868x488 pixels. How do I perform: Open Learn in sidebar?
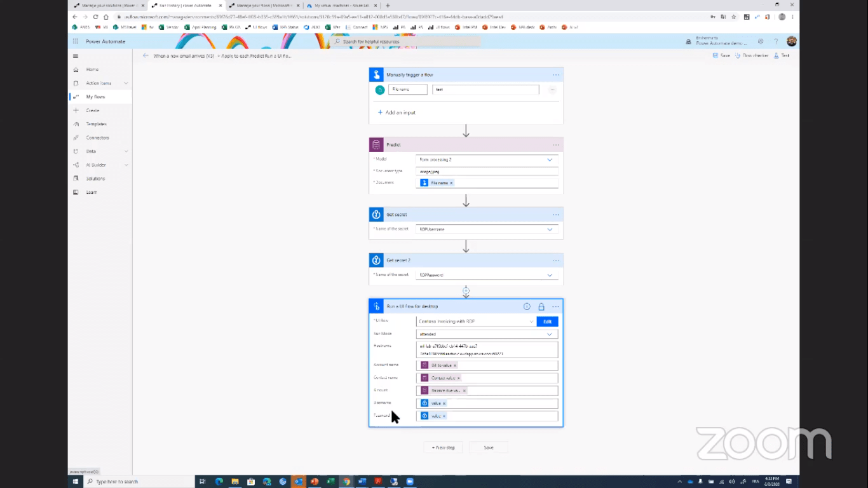(92, 192)
